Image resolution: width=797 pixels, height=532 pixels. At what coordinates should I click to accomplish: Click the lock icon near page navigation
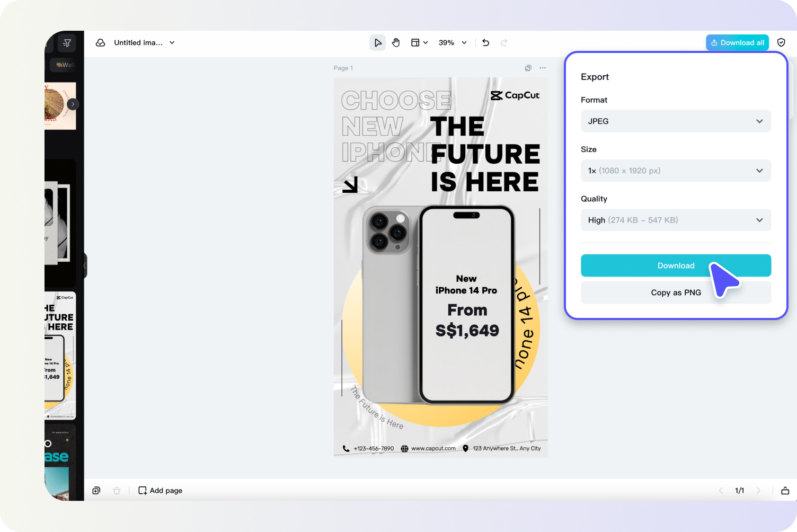[x=785, y=491]
